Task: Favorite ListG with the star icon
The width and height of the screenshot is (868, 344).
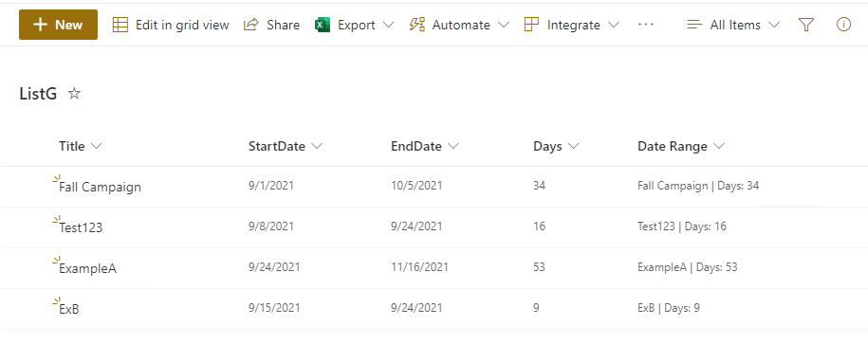Action: click(74, 94)
